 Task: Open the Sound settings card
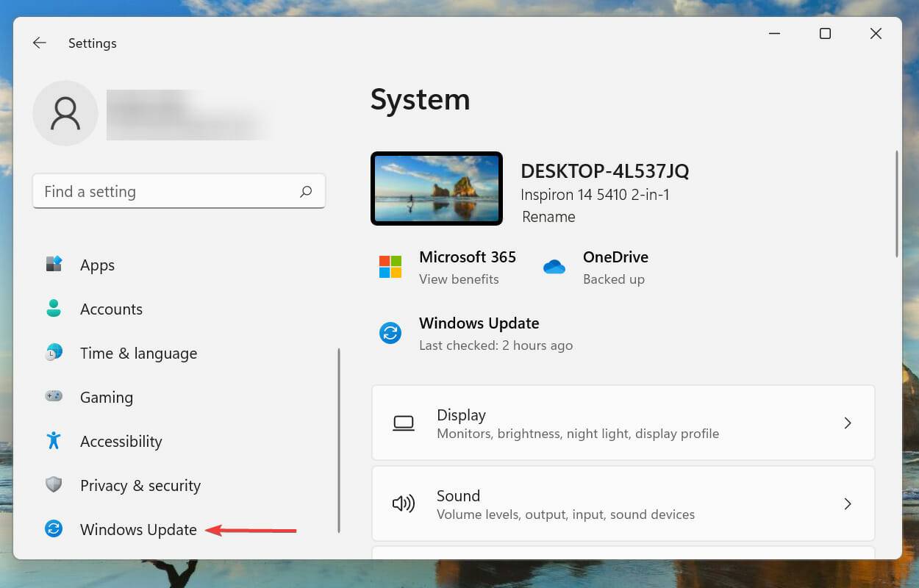[623, 504]
